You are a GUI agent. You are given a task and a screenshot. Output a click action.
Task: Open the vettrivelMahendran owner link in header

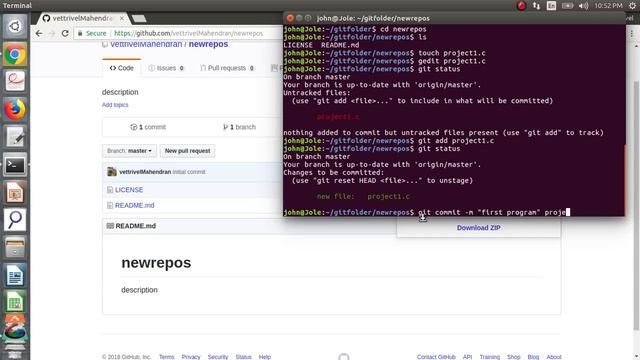pyautogui.click(x=146, y=44)
